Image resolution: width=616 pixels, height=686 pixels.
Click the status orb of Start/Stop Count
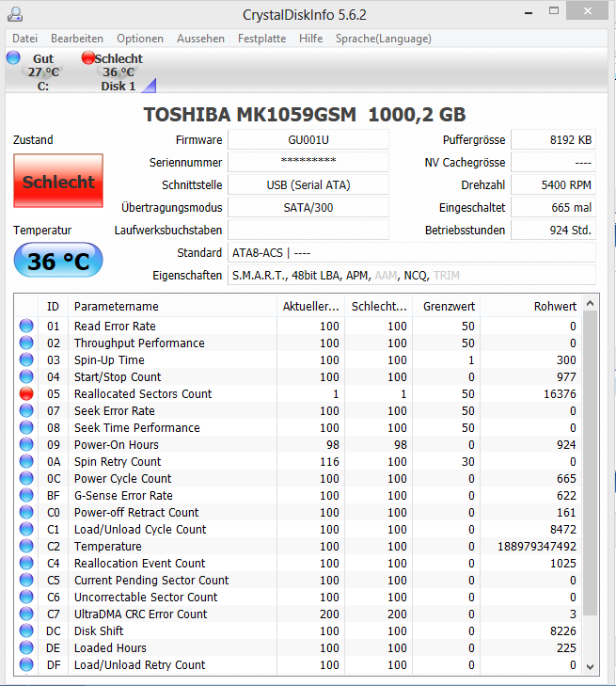[x=26, y=376]
